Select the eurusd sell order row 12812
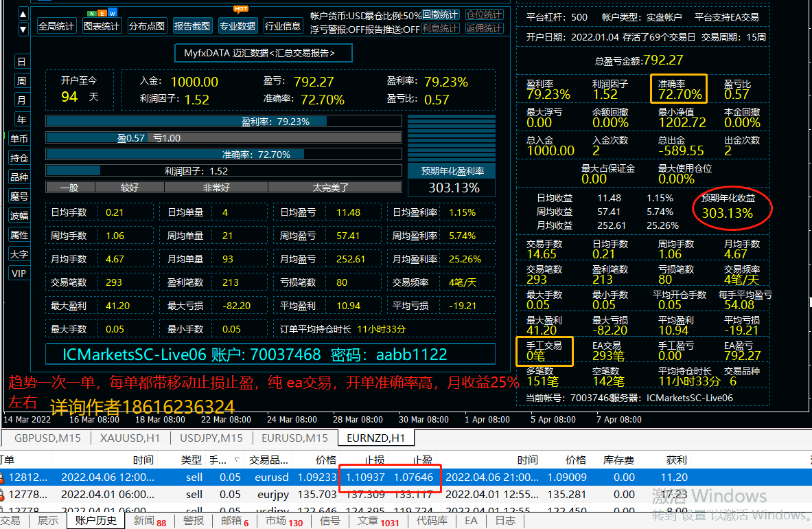Image resolution: width=812 pixels, height=529 pixels. pos(406,477)
